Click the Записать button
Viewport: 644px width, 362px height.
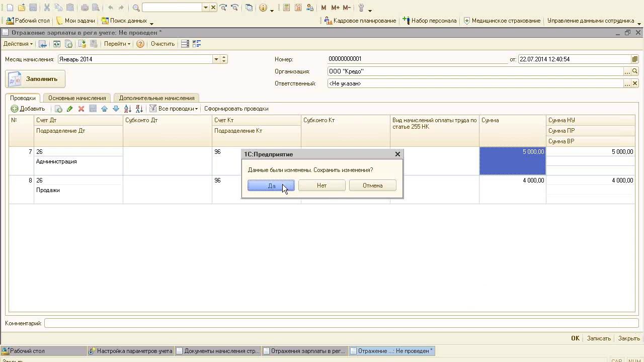(x=599, y=338)
